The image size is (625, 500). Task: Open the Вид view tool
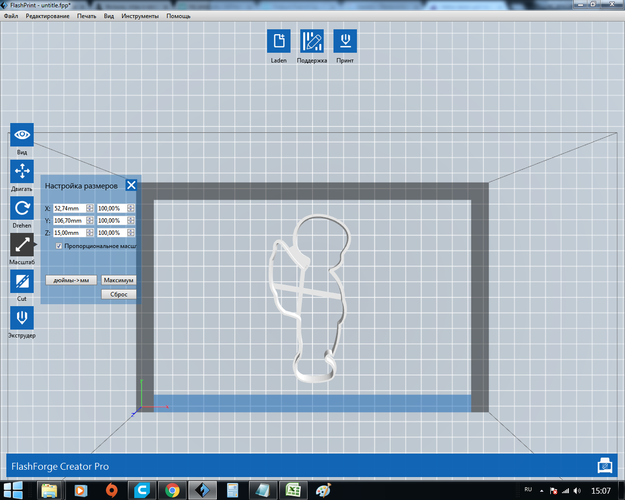click(22, 135)
